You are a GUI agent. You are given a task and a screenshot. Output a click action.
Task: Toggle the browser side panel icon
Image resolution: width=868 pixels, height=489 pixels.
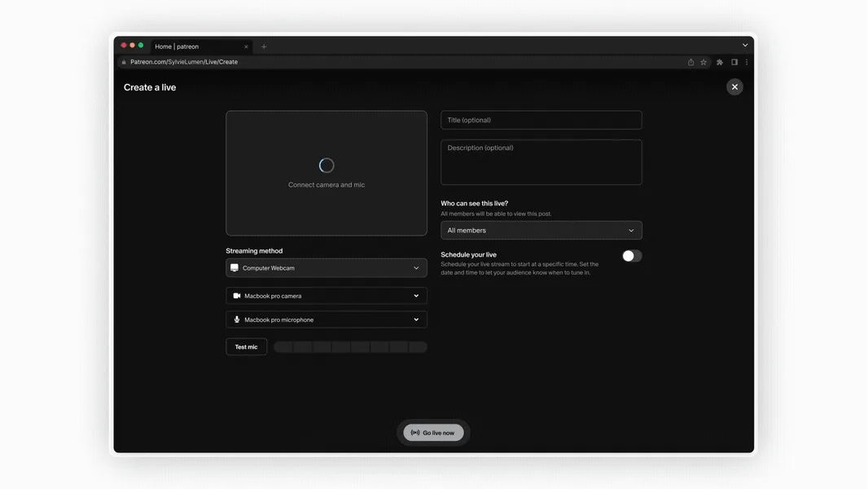click(734, 62)
